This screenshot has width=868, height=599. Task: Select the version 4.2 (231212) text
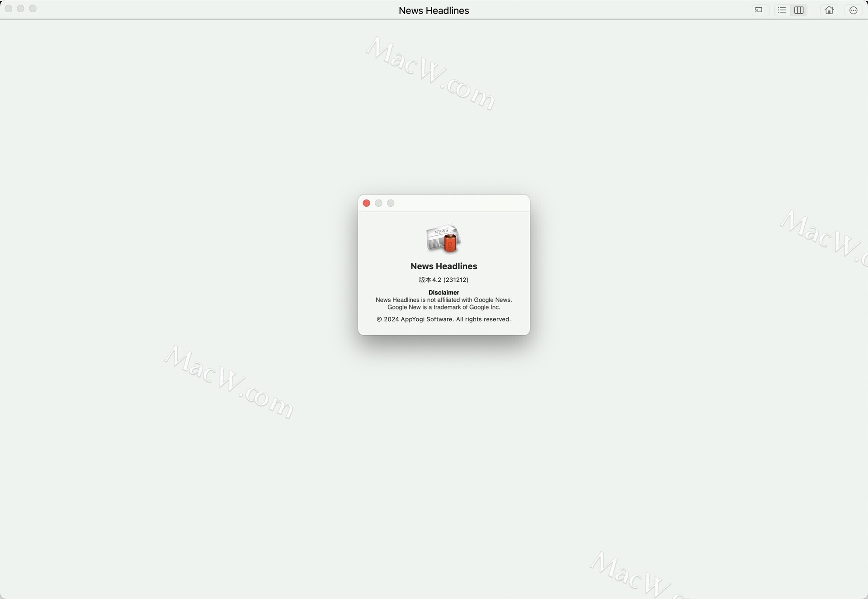click(443, 280)
